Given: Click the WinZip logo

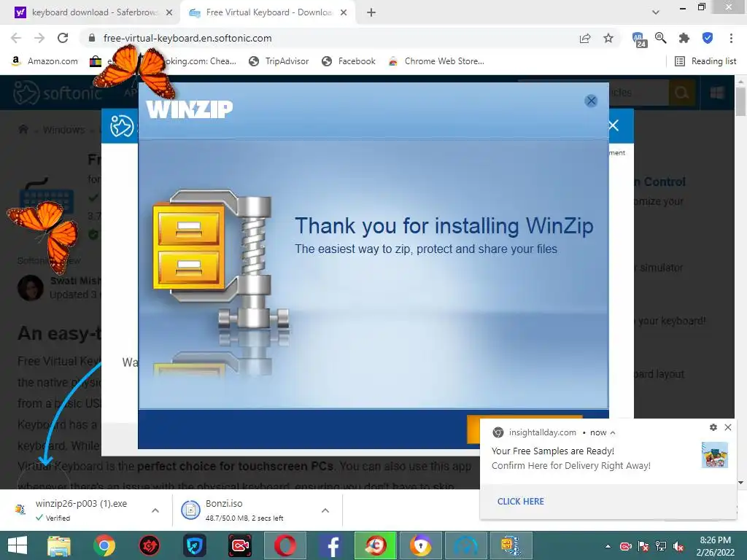Looking at the screenshot, I should [x=189, y=109].
